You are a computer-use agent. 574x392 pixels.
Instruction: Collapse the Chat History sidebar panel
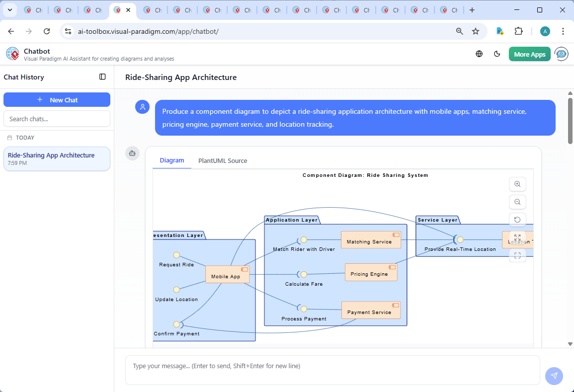click(102, 77)
